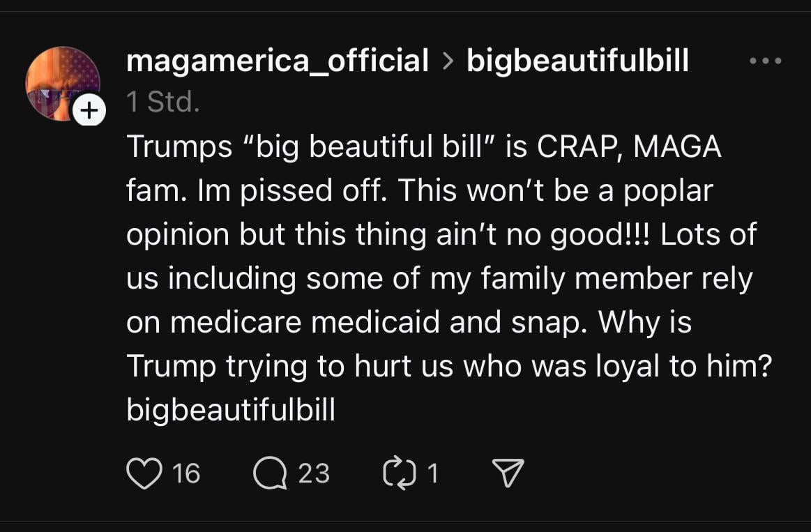View who liked via count 16
Screen dimensions: 811x532
(x=186, y=473)
